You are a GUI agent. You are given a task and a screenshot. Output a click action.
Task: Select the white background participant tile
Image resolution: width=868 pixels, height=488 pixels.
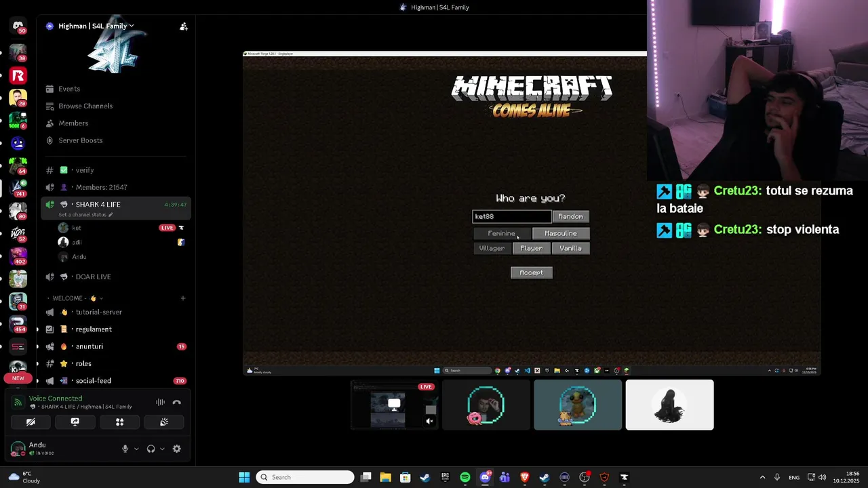669,405
